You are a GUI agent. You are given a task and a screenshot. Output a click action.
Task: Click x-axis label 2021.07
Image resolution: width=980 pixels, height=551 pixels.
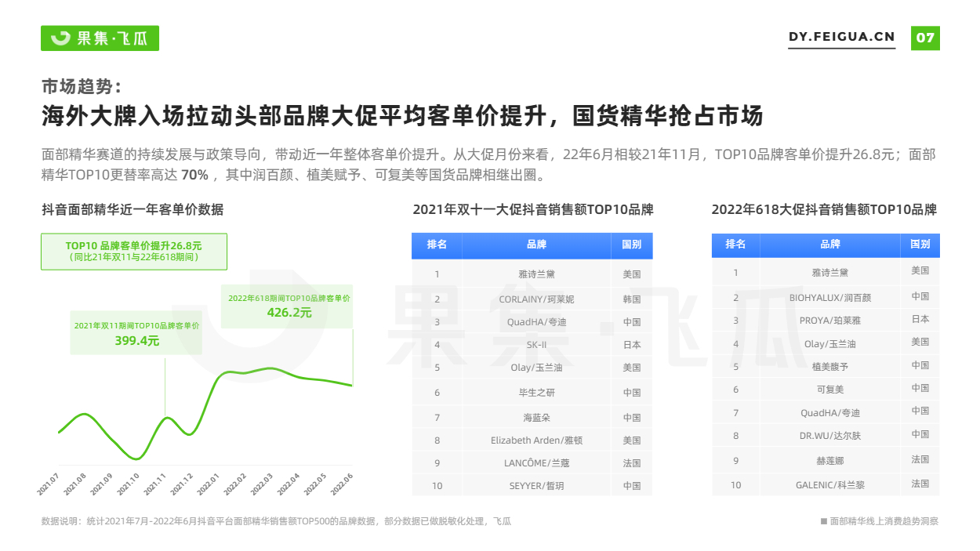click(48, 484)
